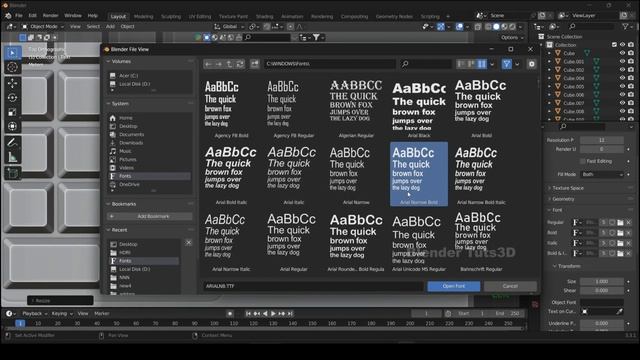Open Fill Mode dropdown

point(602,174)
